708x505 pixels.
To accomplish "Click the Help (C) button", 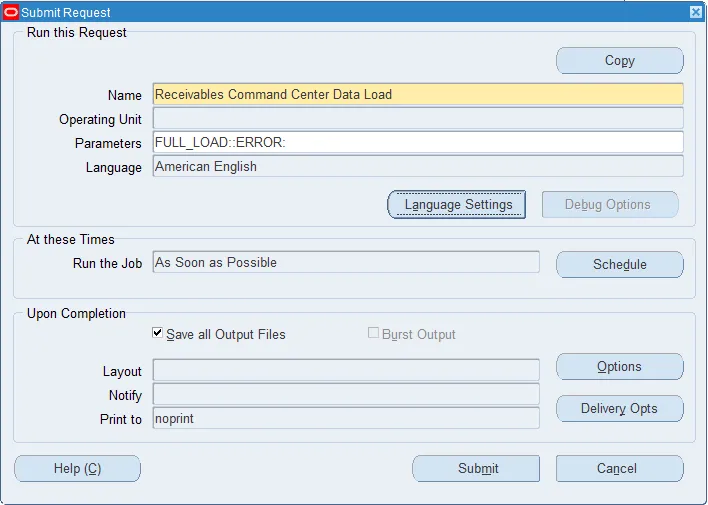I will tap(77, 468).
